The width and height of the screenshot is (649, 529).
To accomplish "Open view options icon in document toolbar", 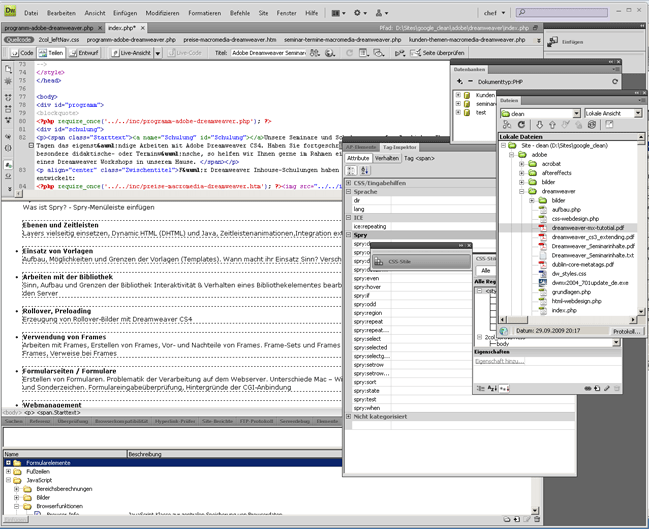I will pos(364,53).
